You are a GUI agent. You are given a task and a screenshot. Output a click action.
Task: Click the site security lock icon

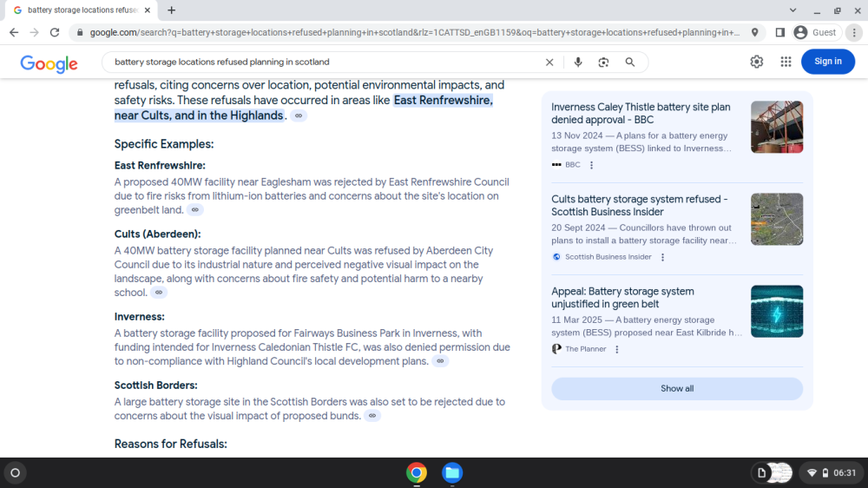pyautogui.click(x=80, y=33)
